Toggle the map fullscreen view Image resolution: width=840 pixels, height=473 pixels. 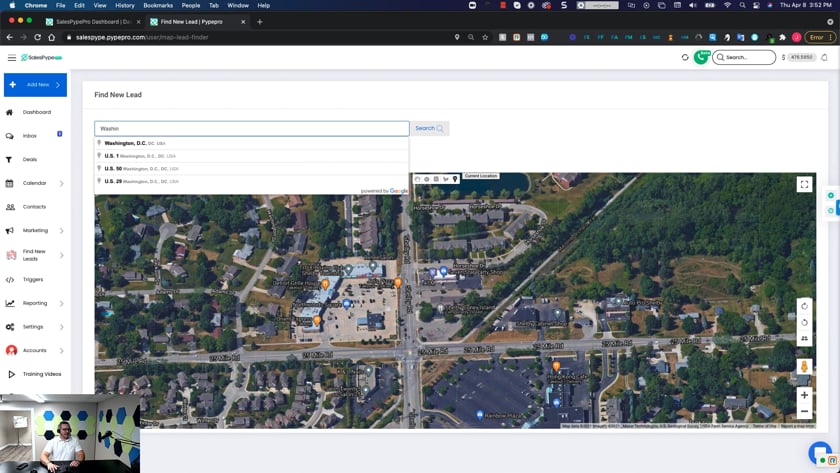click(804, 184)
